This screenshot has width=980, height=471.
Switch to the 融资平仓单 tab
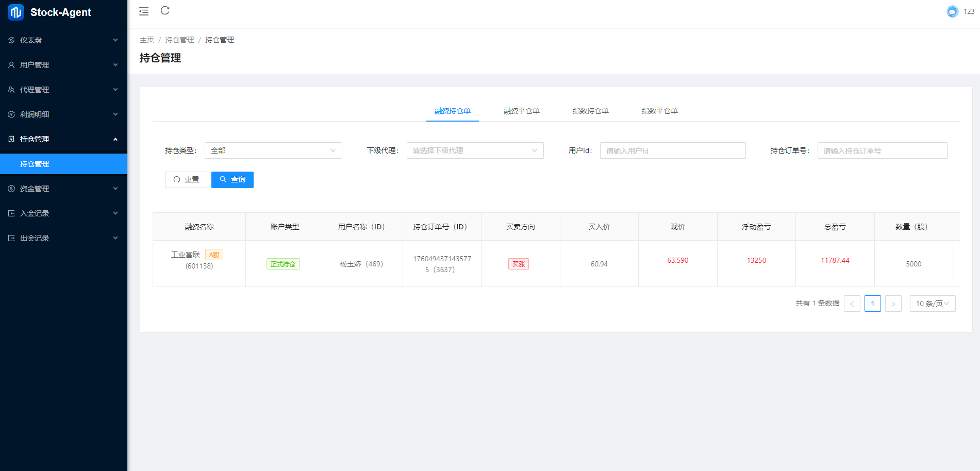click(521, 111)
